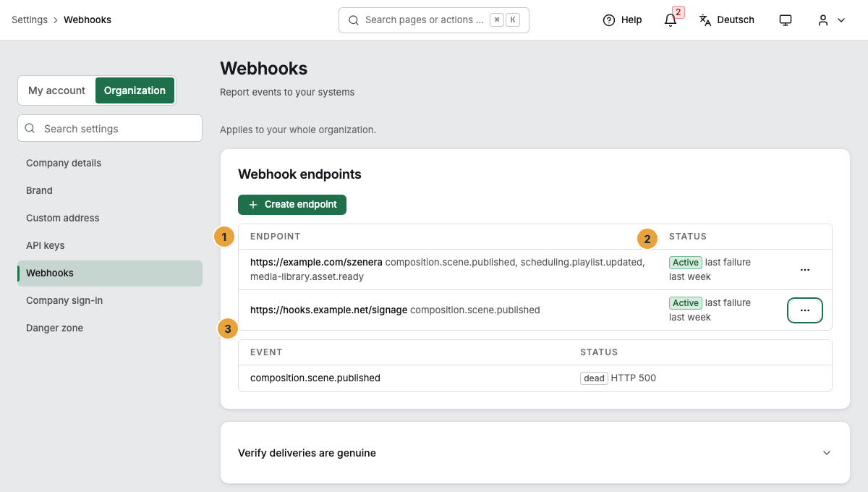Open actions menu for example.com/szenera endpoint
This screenshot has height=492, width=868.
coord(805,270)
